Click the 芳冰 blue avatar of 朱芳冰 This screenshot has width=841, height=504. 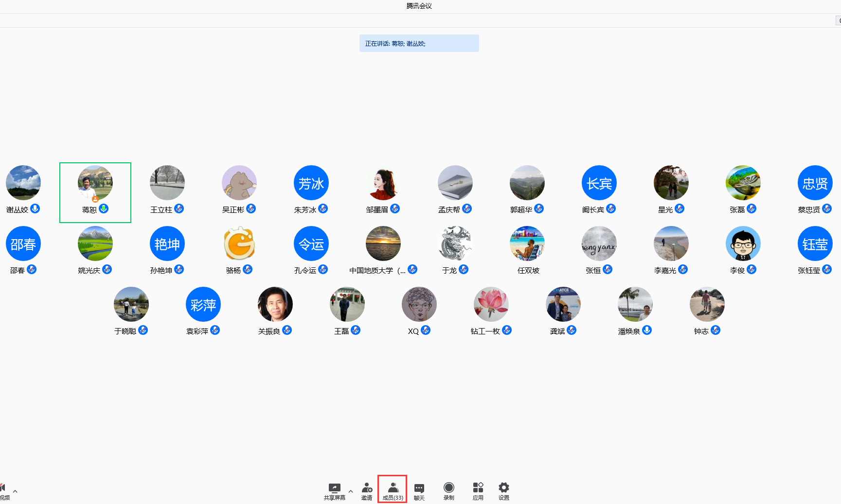coord(311,183)
